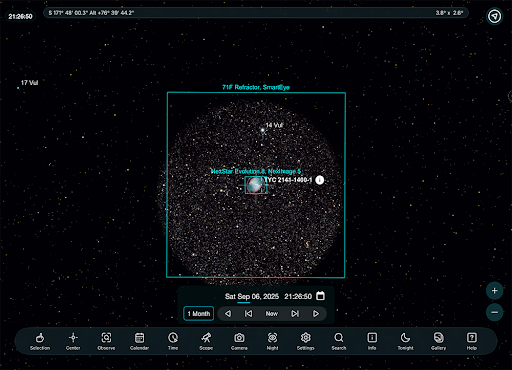Open the Settings gear
The height and width of the screenshot is (370, 512).
(x=305, y=341)
